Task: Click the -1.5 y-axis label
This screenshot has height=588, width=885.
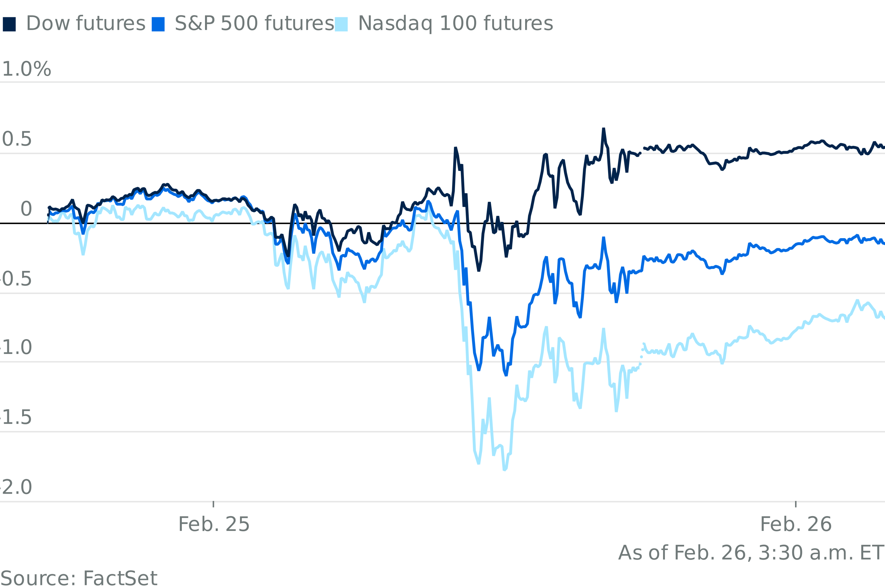Action: pos(16,417)
